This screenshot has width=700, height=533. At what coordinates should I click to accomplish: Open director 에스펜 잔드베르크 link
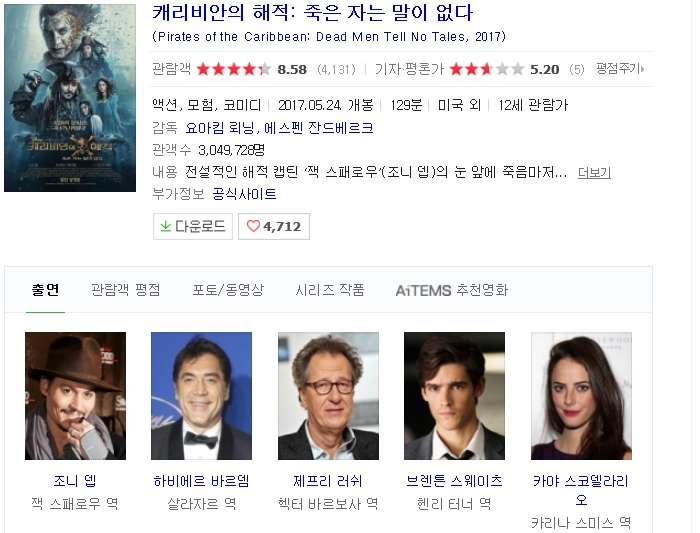[319, 128]
